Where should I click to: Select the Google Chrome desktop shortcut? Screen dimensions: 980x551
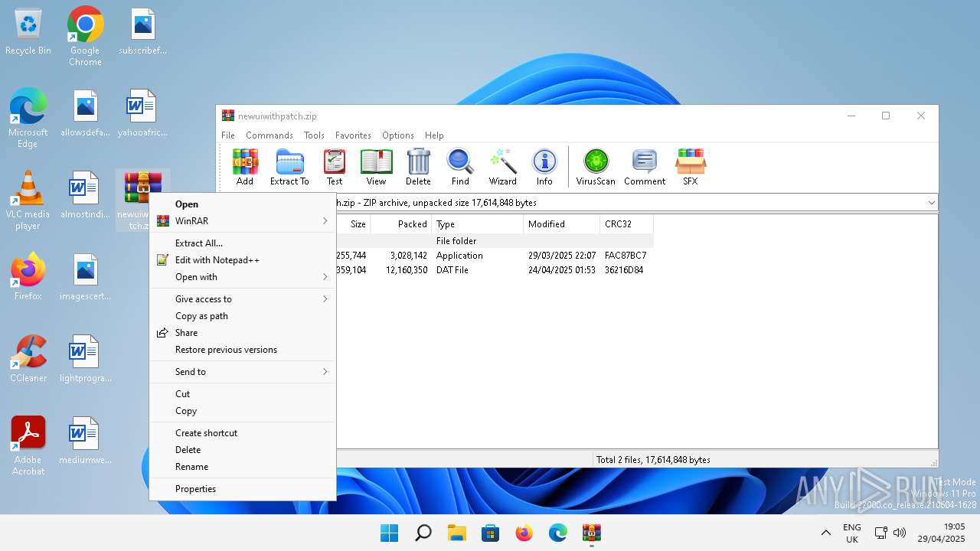[x=85, y=36]
